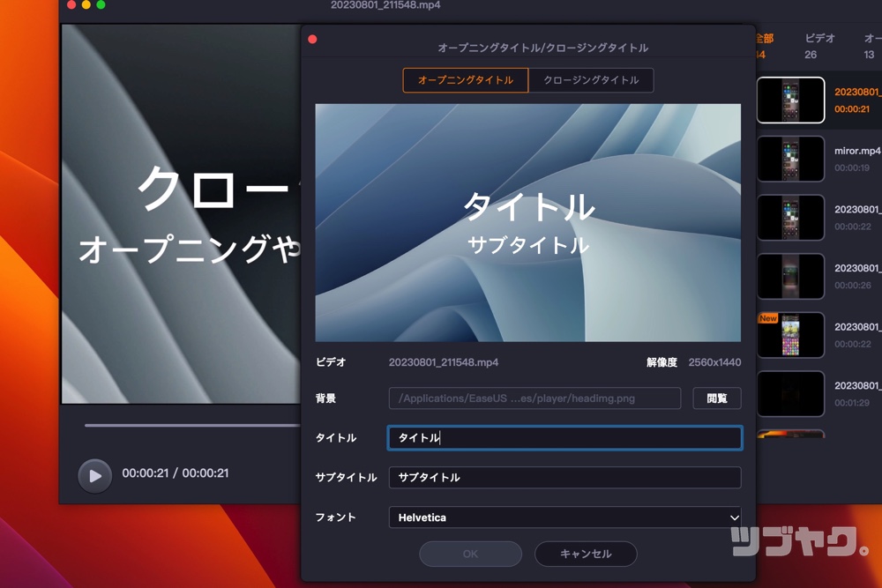The width and height of the screenshot is (882, 588).
Task: Select the 00:00:26 recording thumbnail
Action: [790, 276]
